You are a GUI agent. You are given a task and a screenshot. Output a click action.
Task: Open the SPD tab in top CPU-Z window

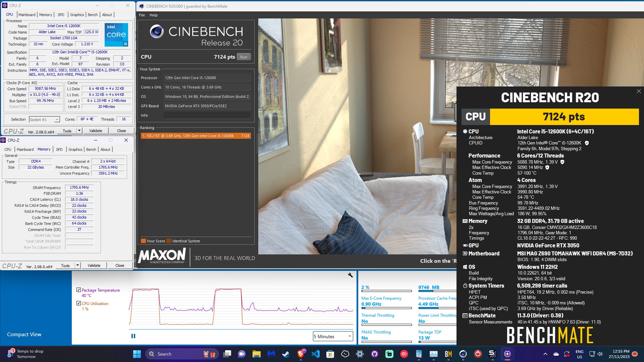(x=61, y=15)
